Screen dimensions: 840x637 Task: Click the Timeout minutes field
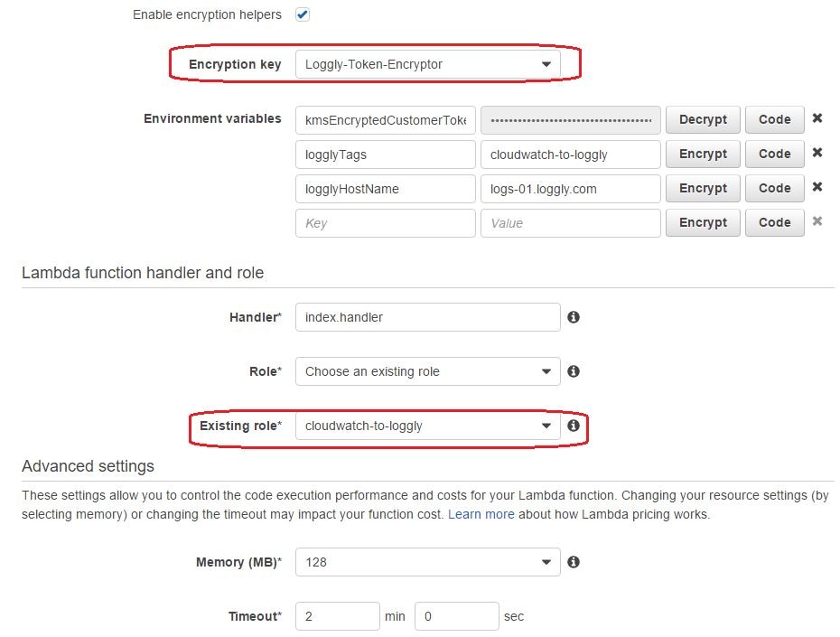[337, 615]
